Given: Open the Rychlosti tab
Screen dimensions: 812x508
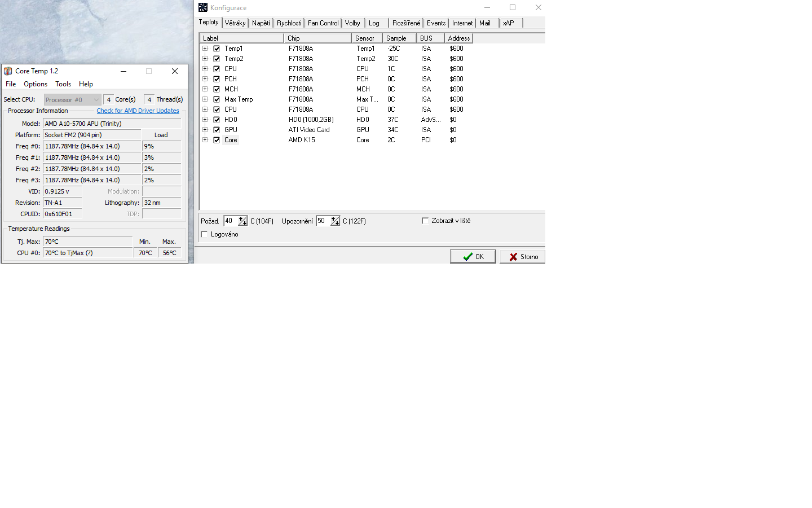Looking at the screenshot, I should click(289, 23).
